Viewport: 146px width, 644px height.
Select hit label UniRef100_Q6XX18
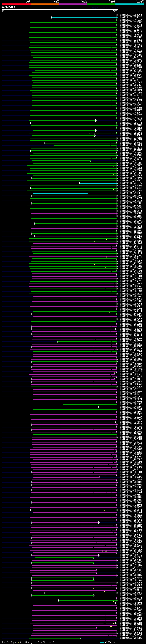pyautogui.click(x=131, y=143)
